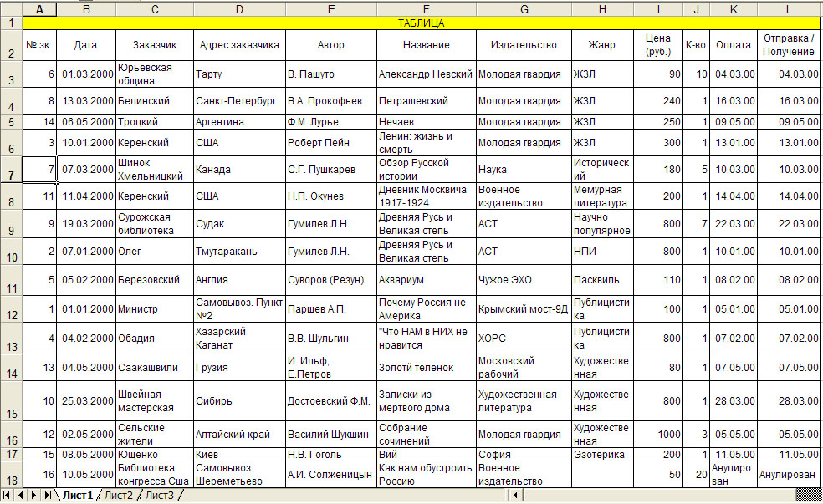Select cell Ленин: жизнь и смерть
This screenshot has width=823, height=504.
tap(427, 143)
